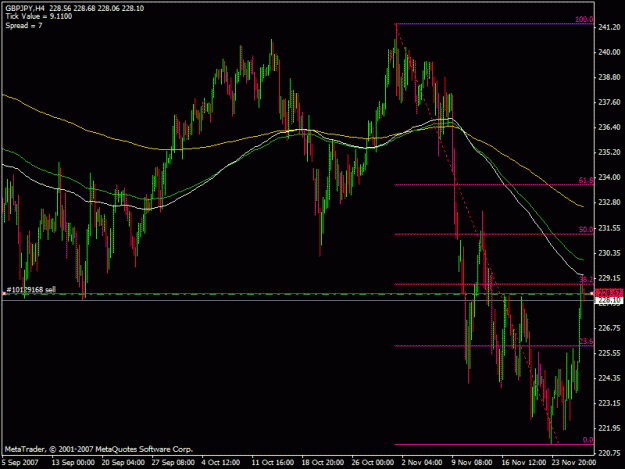Click the 241.20 price on the scale
The image size is (625, 469).
[x=609, y=27]
